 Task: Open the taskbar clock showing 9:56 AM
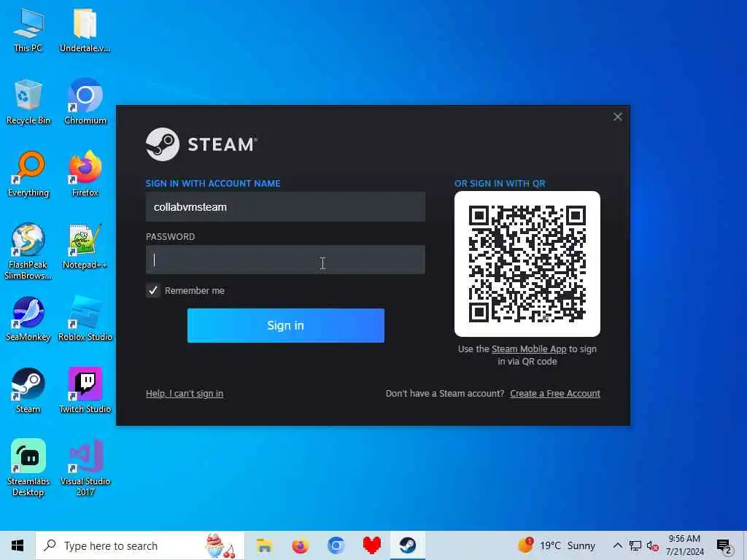point(684,545)
